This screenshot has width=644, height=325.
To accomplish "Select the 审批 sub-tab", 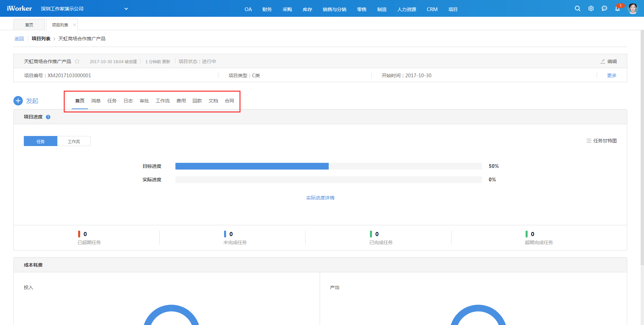I will (x=144, y=101).
